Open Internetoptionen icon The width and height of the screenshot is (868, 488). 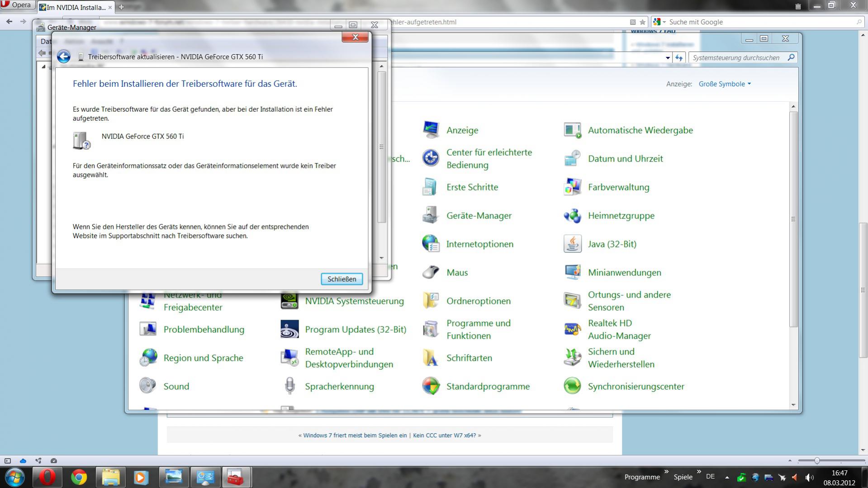(x=431, y=244)
